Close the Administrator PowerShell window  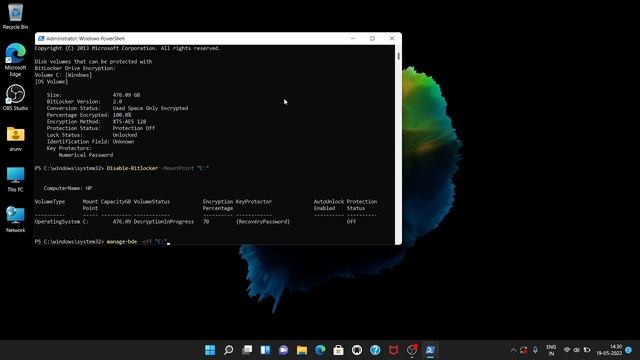[x=392, y=38]
